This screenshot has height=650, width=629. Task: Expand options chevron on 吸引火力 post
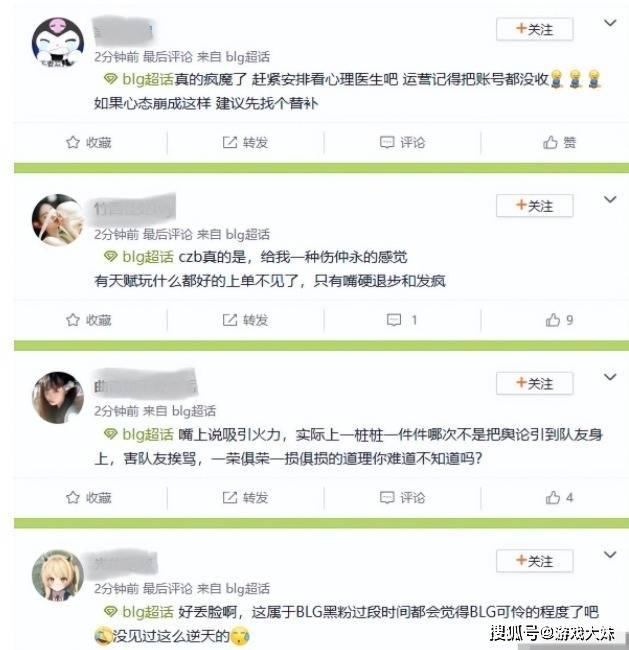point(610,377)
